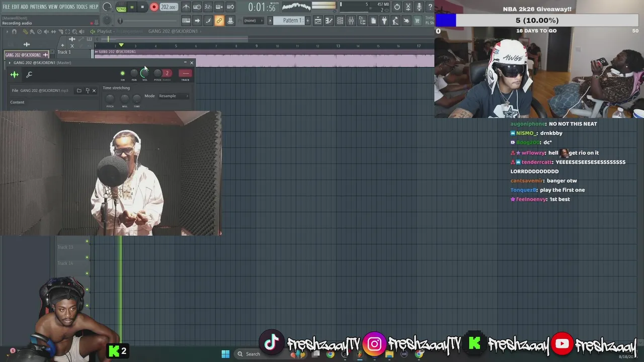This screenshot has height=362, width=644.
Task: Open the OPTIONS menu
Action: (67, 7)
